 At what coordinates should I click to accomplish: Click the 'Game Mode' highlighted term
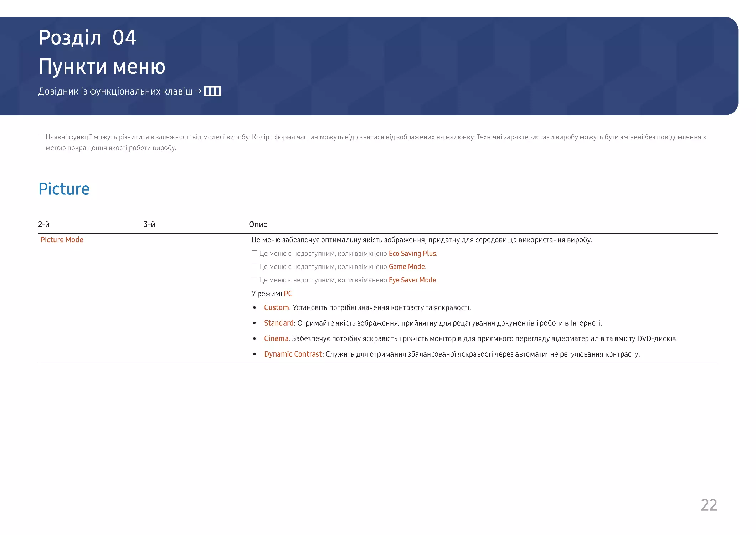point(407,266)
